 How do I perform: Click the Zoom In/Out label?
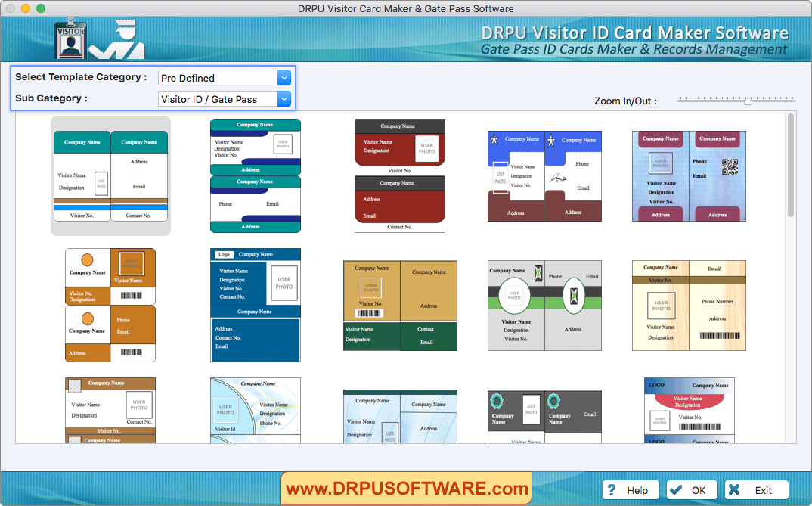625,101
